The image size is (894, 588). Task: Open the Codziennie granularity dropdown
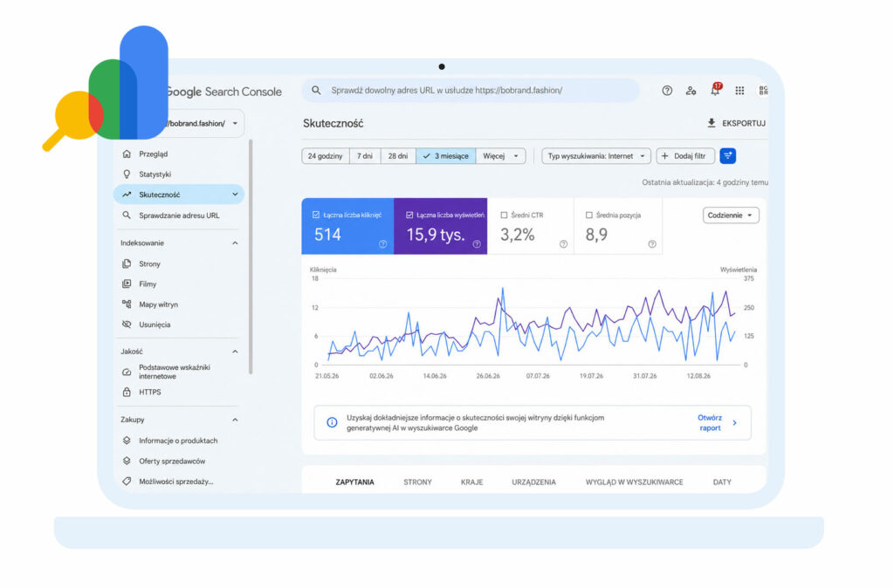click(731, 215)
